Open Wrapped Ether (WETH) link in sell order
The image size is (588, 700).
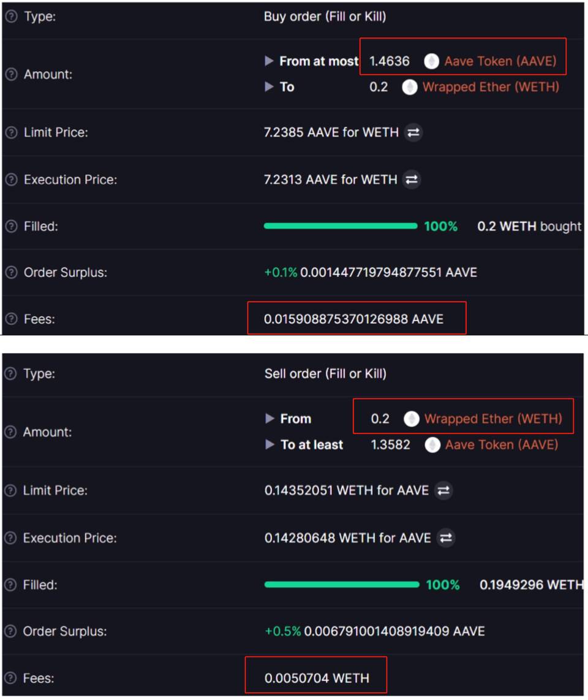tap(493, 419)
